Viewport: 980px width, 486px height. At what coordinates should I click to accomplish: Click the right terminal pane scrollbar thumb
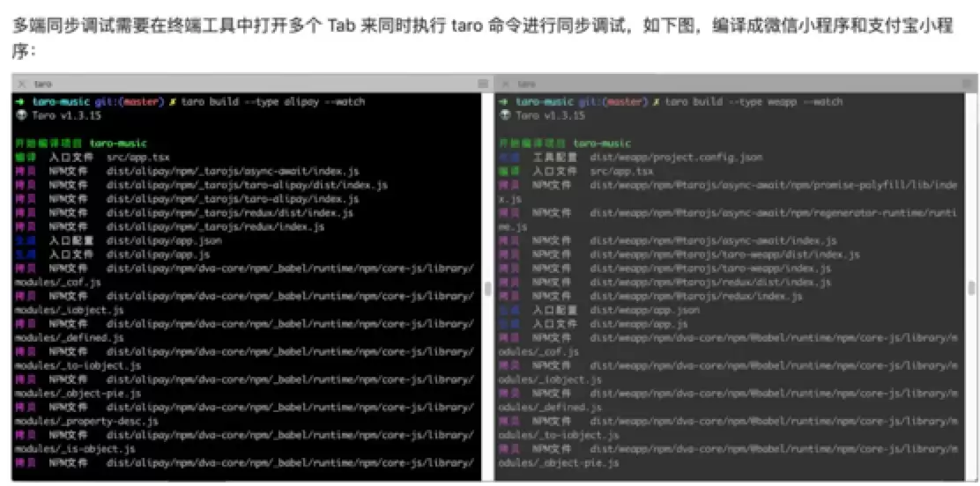point(971,288)
